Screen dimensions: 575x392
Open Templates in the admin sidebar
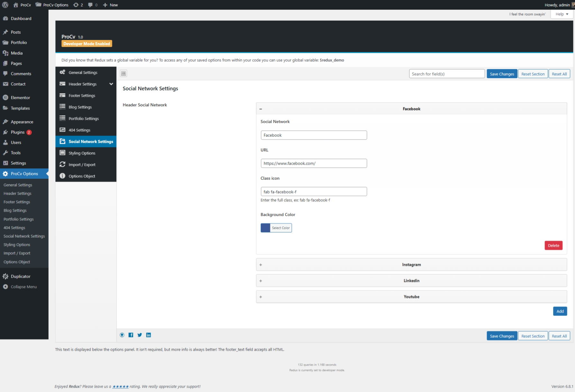point(24,108)
